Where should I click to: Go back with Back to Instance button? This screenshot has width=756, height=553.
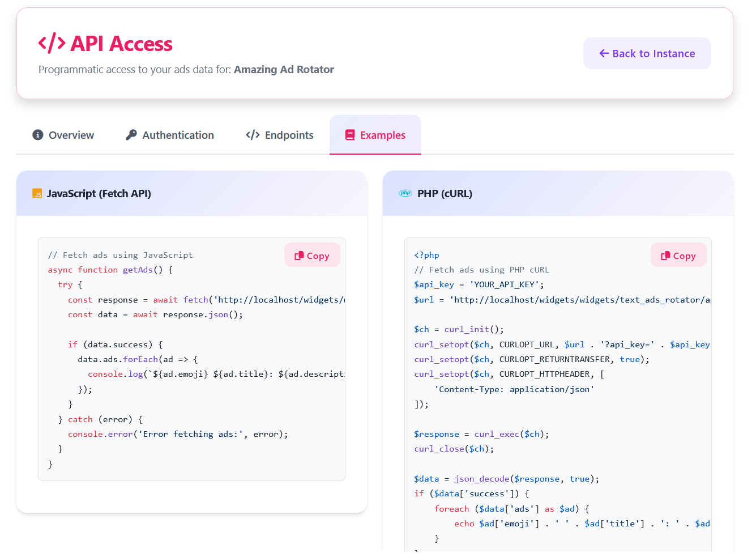tap(647, 53)
